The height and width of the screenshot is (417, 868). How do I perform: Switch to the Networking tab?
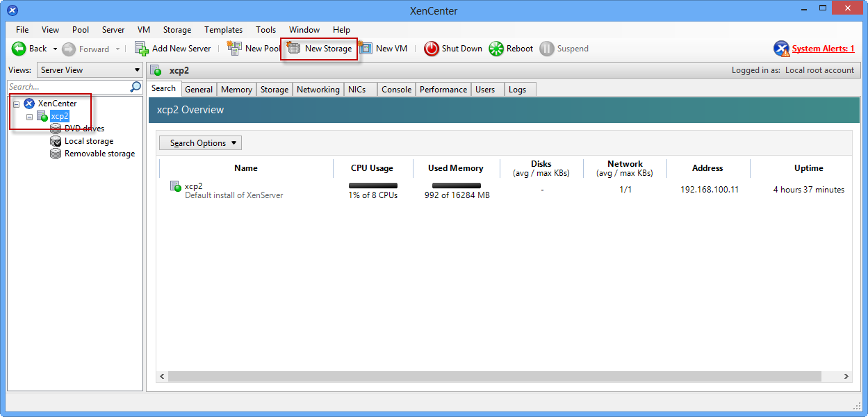[318, 90]
